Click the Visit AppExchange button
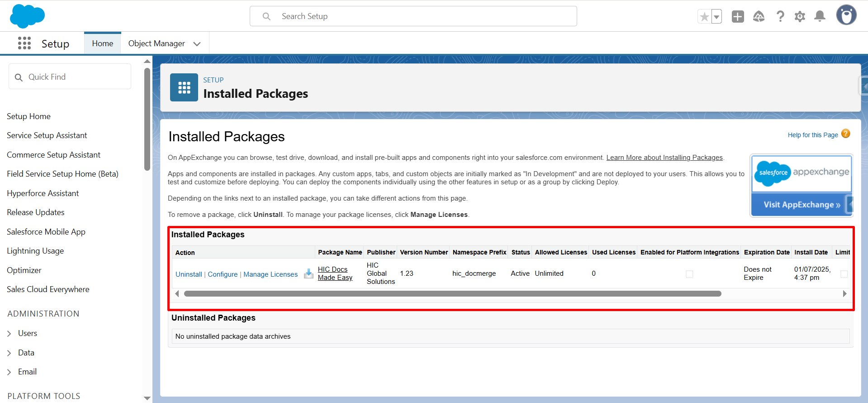Screen dimensions: 868x403 (802, 205)
